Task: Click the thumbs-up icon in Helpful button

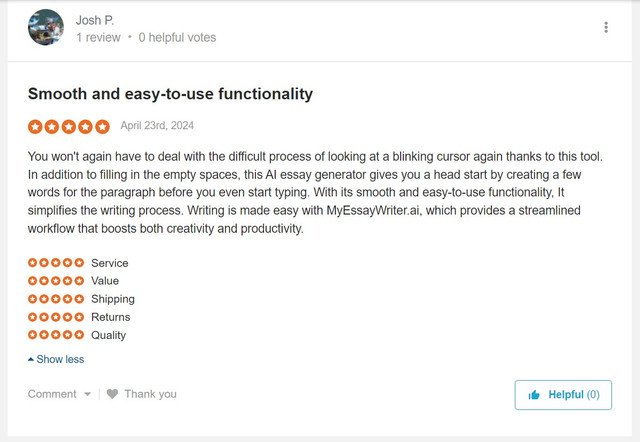Action: coord(534,395)
